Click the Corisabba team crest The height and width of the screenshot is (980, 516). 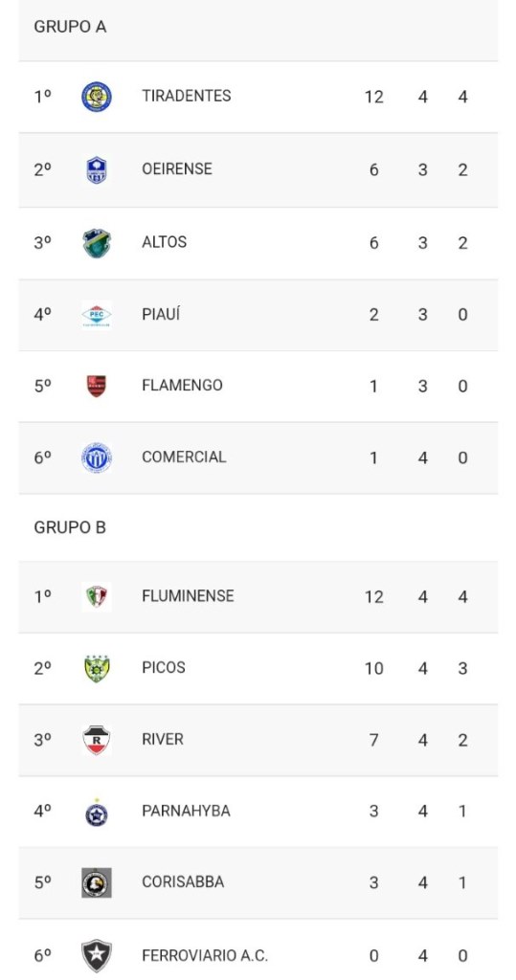(x=97, y=882)
